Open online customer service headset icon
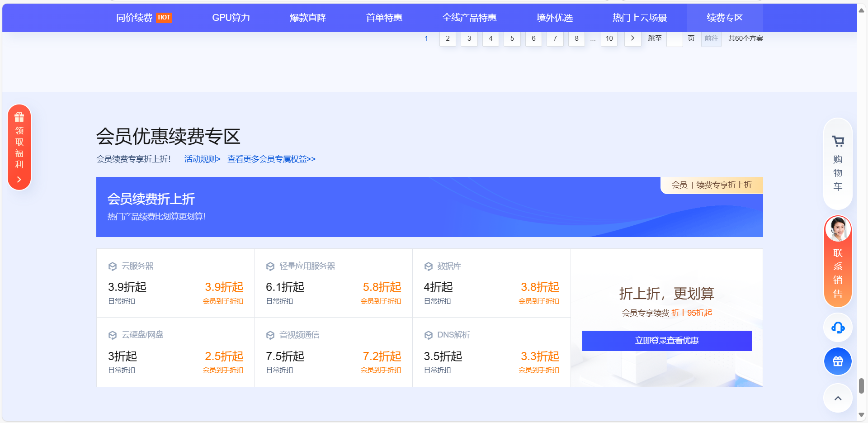This screenshot has height=423, width=868. click(837, 327)
